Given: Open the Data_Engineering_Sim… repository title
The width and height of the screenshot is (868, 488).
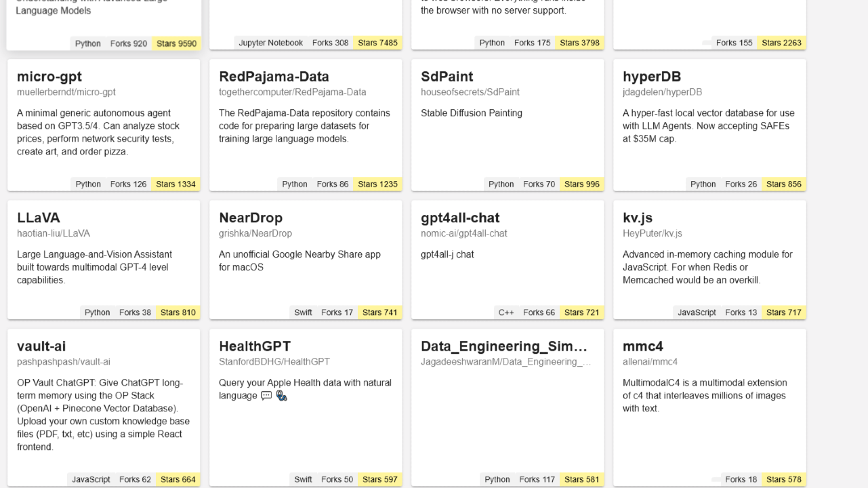Looking at the screenshot, I should pyautogui.click(x=504, y=346).
